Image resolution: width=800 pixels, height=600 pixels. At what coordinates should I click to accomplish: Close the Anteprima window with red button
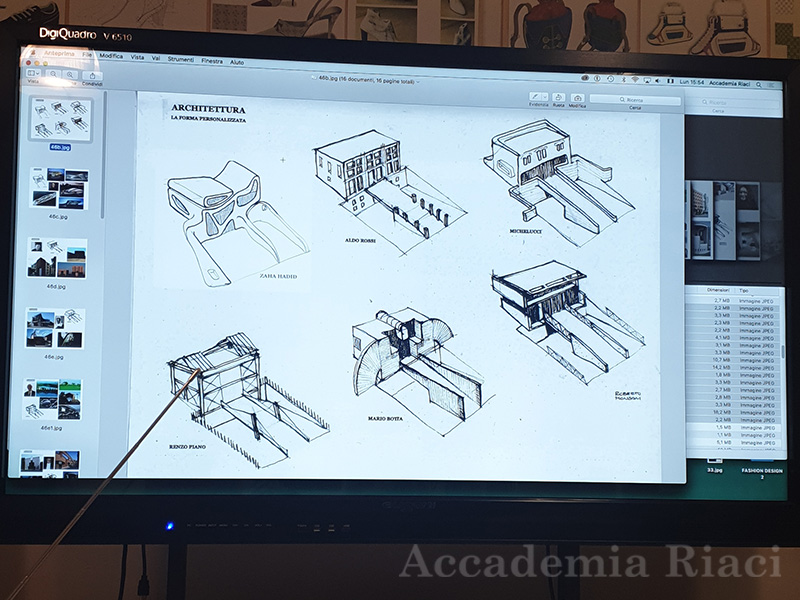pos(29,62)
